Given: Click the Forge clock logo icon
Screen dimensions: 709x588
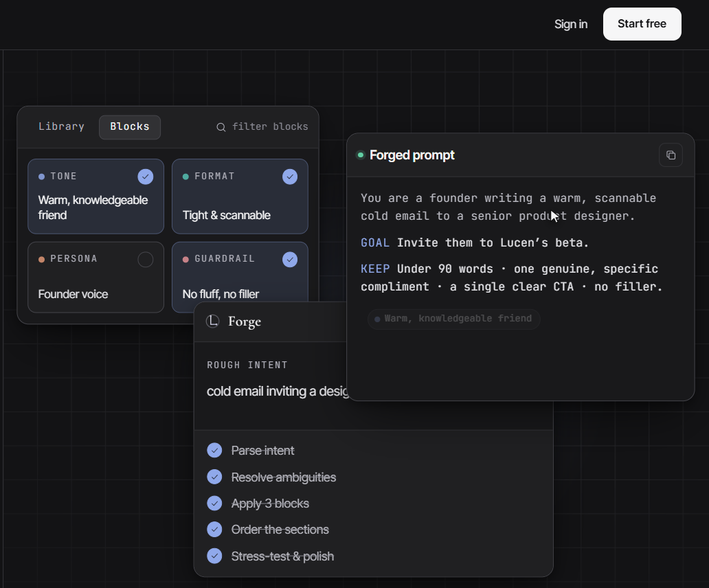Looking at the screenshot, I should [x=212, y=321].
